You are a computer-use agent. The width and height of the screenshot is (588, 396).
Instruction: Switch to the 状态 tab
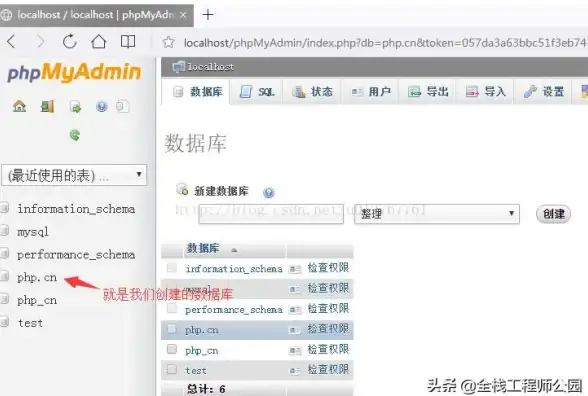click(313, 92)
